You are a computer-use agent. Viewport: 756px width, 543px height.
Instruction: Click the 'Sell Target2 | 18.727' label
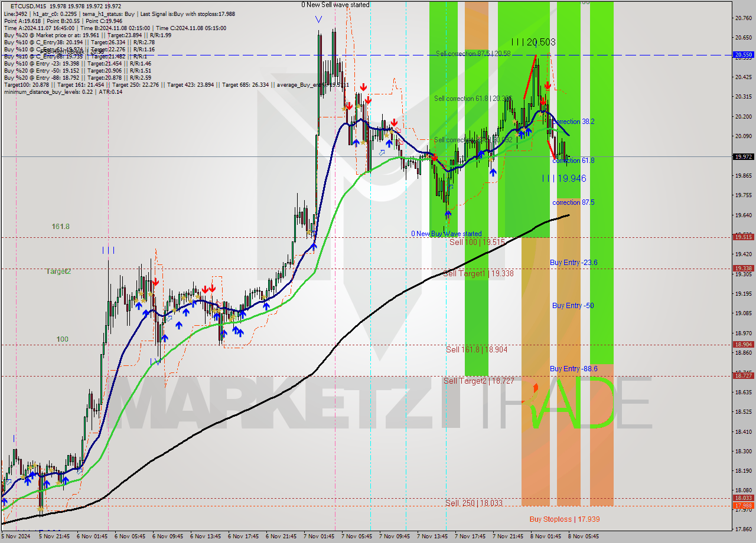pos(478,381)
